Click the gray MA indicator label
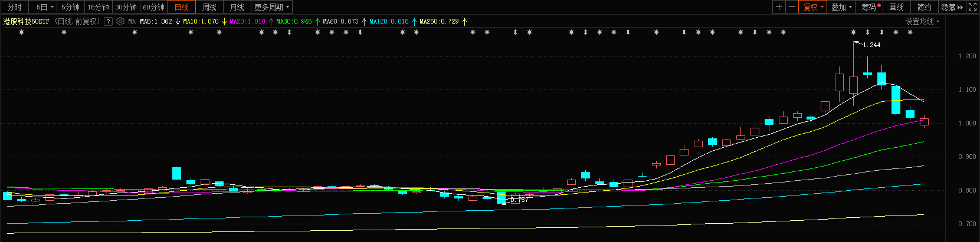Viewport: 980px width, 242px height. [132, 21]
